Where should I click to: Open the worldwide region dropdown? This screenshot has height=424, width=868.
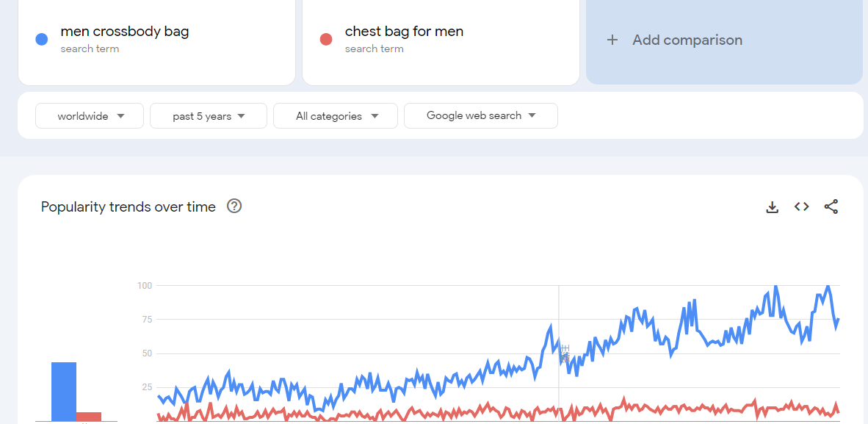tap(90, 116)
